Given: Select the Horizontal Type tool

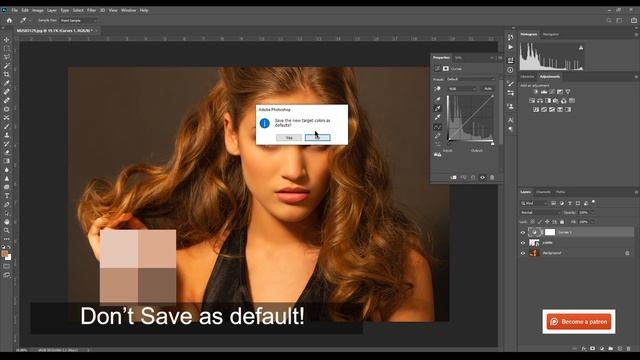Looking at the screenshot, I should tap(7, 196).
